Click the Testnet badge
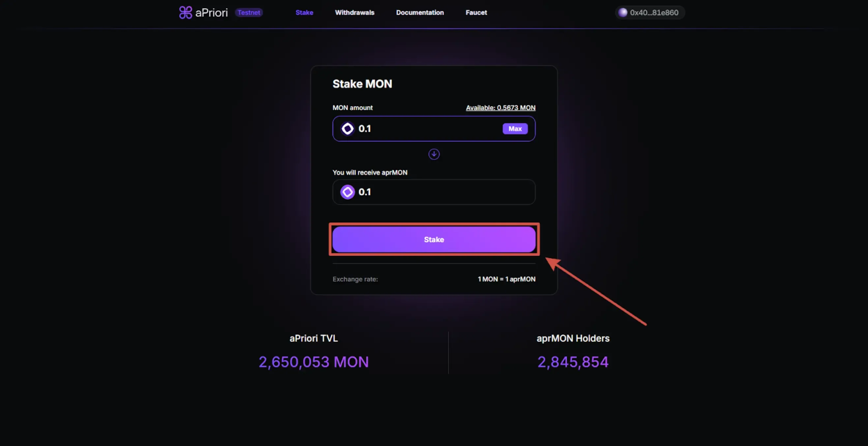Image resolution: width=868 pixels, height=446 pixels. (249, 13)
